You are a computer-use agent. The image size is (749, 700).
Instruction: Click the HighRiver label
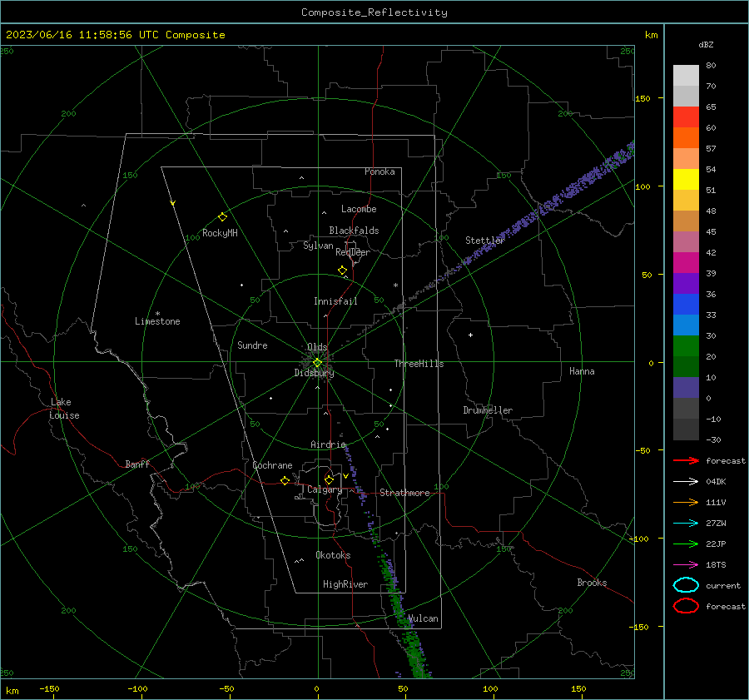345,584
